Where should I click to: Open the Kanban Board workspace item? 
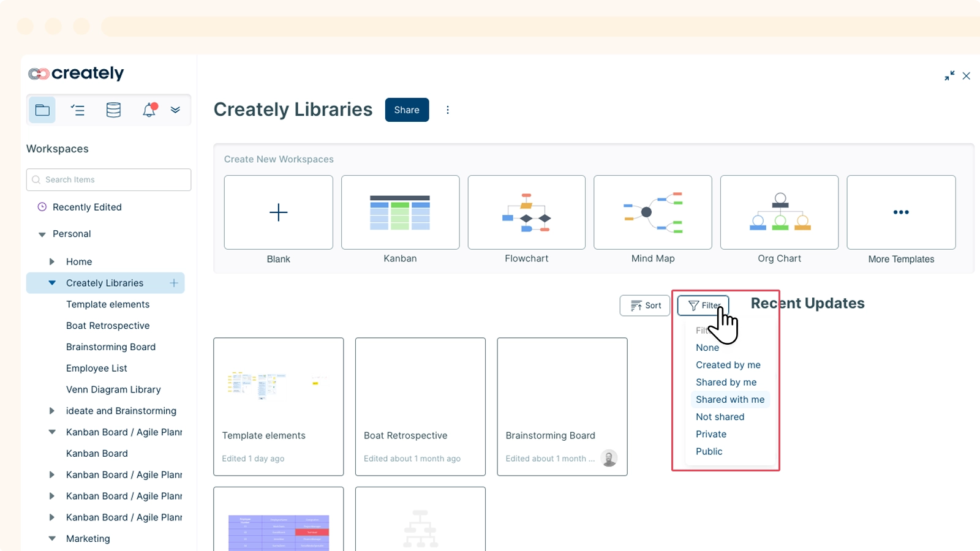[97, 454]
